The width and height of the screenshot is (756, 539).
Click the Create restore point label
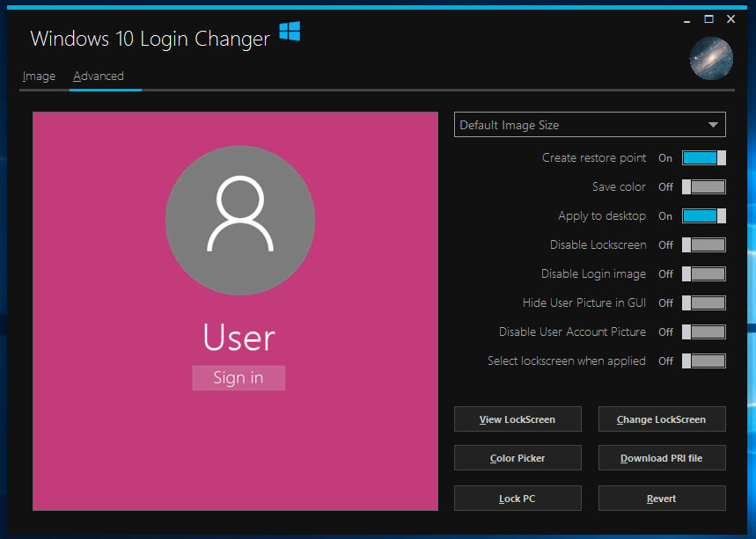(x=594, y=158)
